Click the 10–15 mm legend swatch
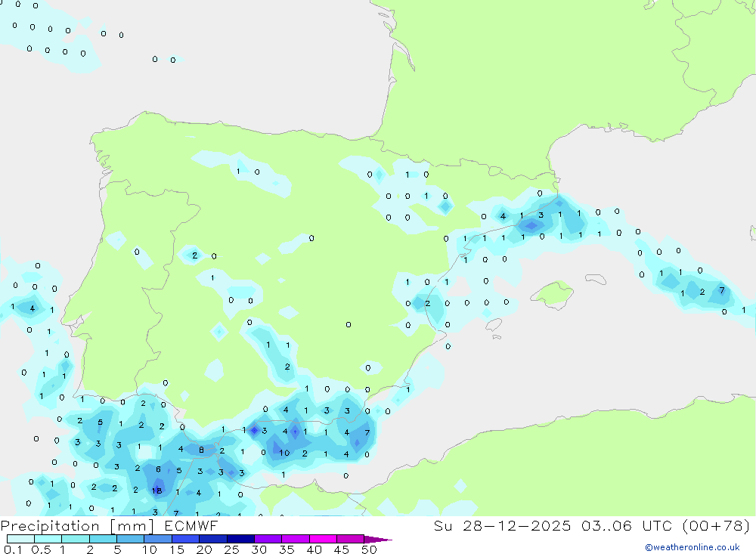Viewport: 756px width, 554px height. point(158,539)
